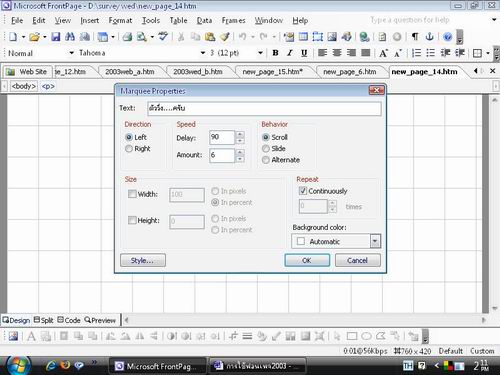Viewport: 500px width, 375px height.
Task: Open Microsoft FrontPage taskbar button
Action: [x=157, y=366]
